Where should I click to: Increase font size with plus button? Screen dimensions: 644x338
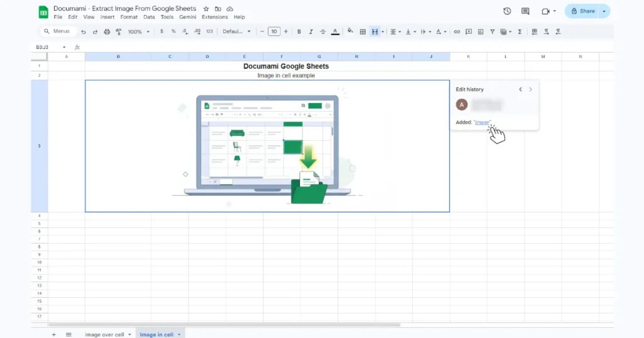286,31
